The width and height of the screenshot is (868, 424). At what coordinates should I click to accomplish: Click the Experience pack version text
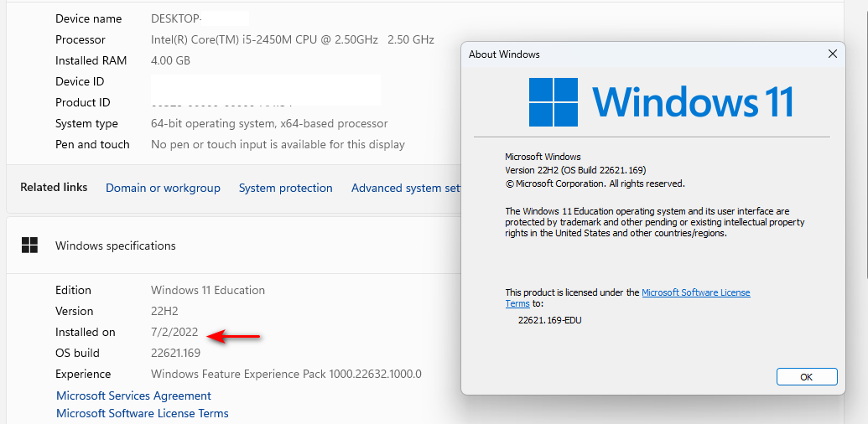pyautogui.click(x=286, y=375)
